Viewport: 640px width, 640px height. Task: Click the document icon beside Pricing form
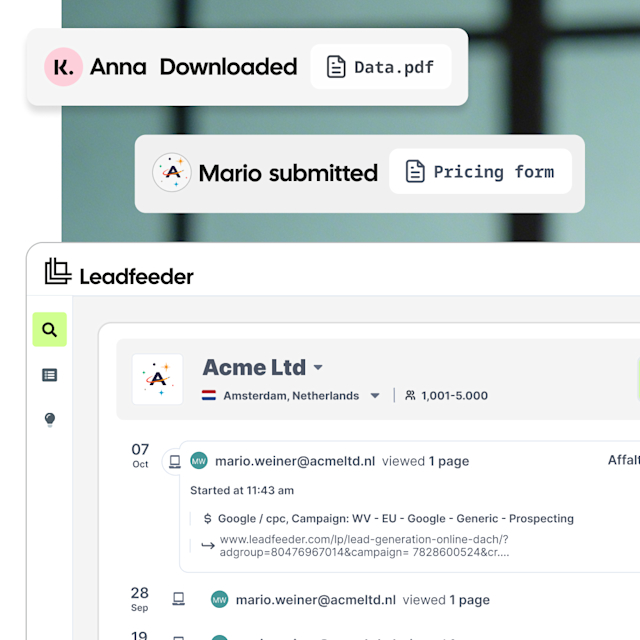pos(415,171)
